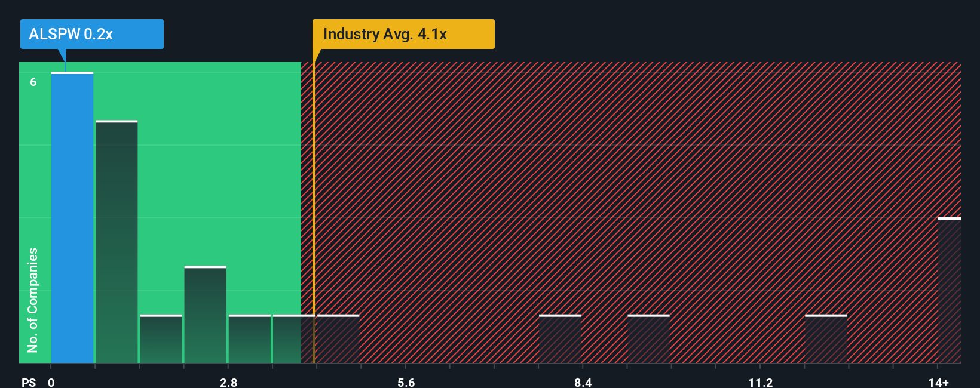This screenshot has width=980, height=388.
Task: Select the second tallest histogram bar
Action: [117, 242]
